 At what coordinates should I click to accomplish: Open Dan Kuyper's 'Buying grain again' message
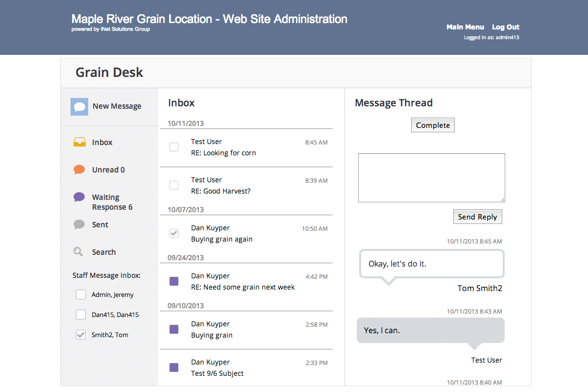tap(222, 239)
